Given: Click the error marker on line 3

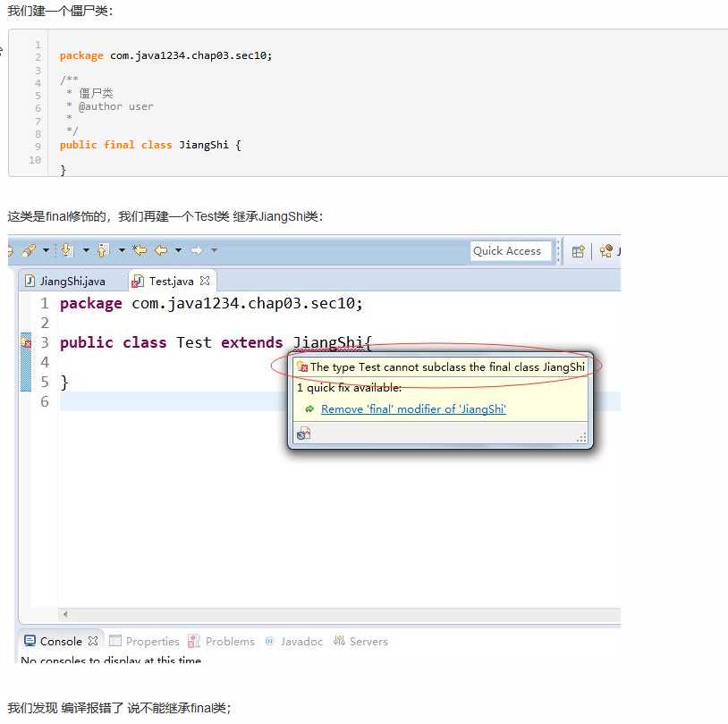Looking at the screenshot, I should point(26,342).
